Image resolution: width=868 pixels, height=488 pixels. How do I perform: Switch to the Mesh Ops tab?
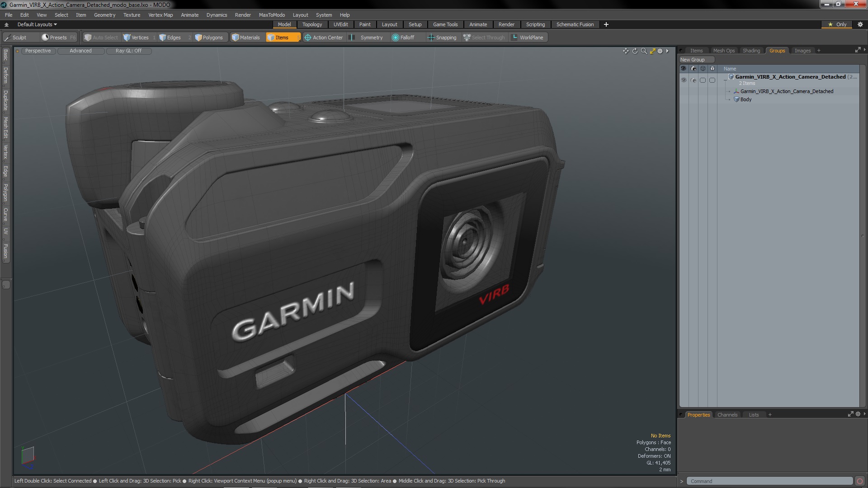[x=724, y=51]
